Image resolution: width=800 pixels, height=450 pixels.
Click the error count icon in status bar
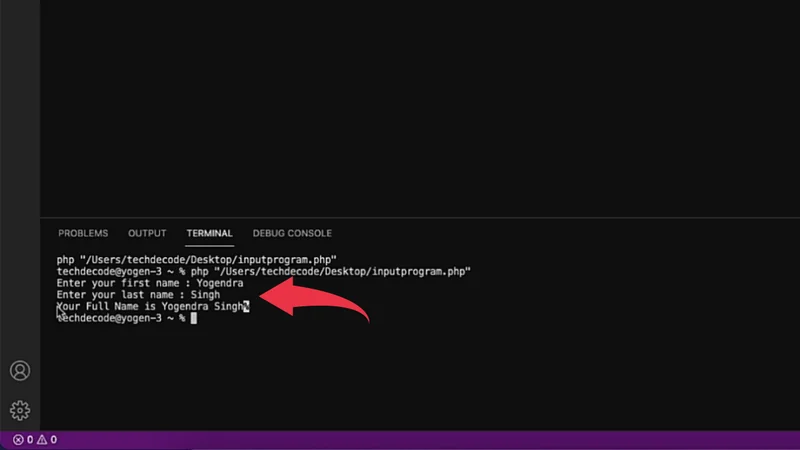pyautogui.click(x=18, y=440)
